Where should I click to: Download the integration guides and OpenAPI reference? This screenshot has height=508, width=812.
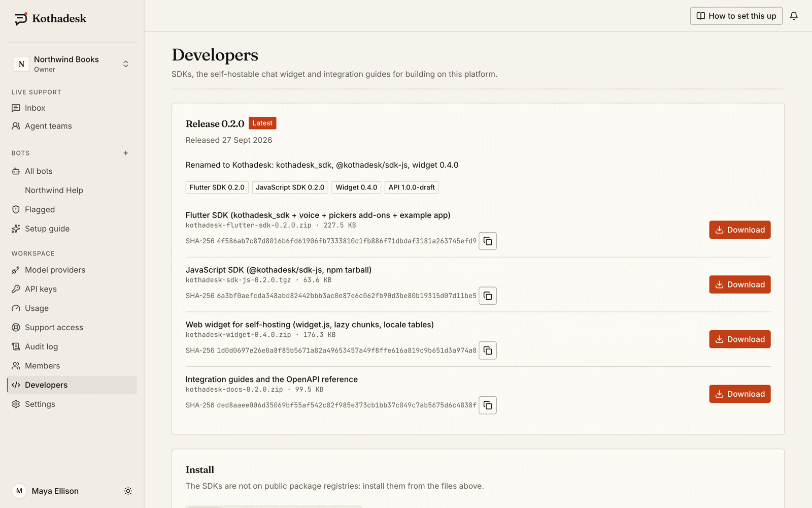(x=739, y=394)
